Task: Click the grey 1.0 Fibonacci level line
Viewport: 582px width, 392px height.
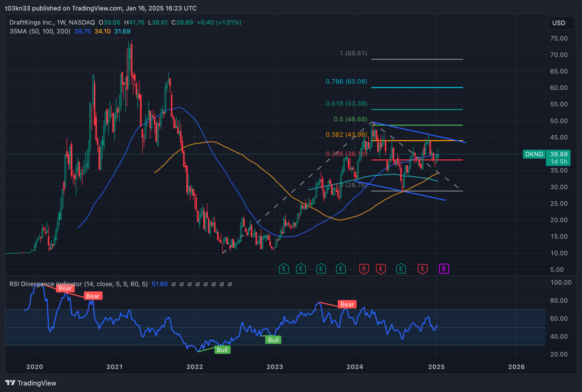Action: tap(417, 59)
